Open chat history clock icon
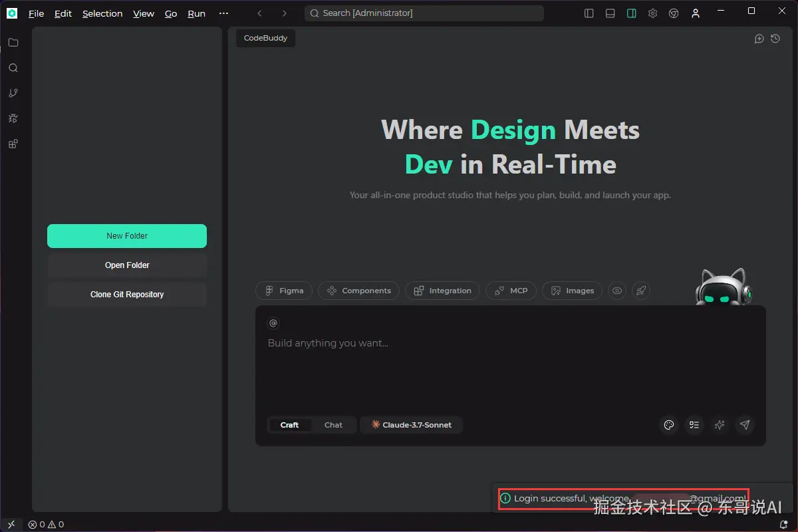This screenshot has height=532, width=798. (775, 39)
